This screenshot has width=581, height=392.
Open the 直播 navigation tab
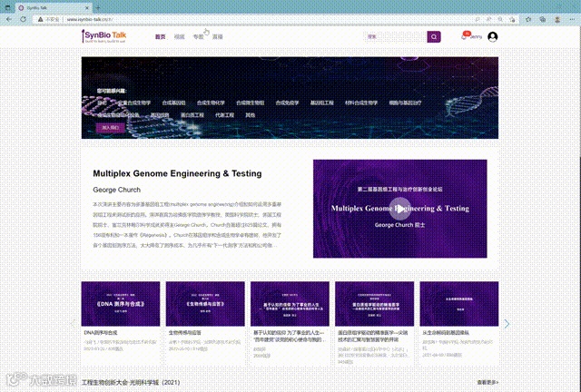coord(218,36)
